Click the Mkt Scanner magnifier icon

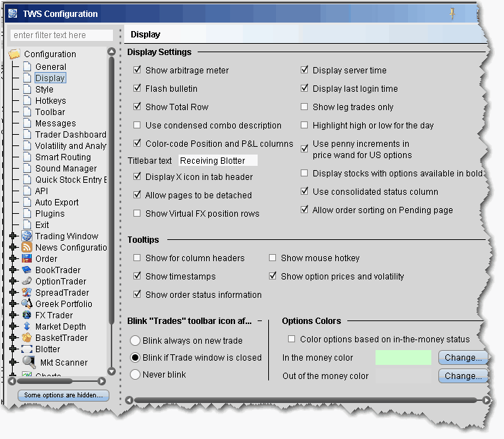(29, 362)
